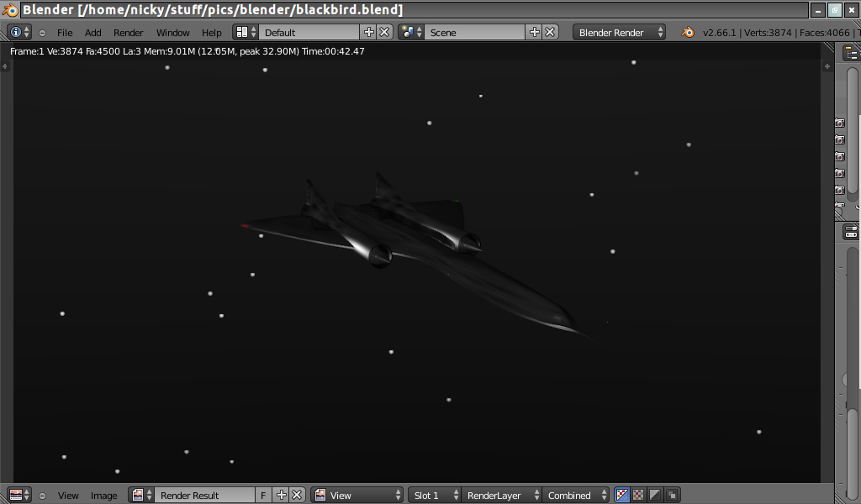Viewport: 861px width, 504px height.
Task: Expand the Combined render pass dropdown
Action: click(576, 496)
